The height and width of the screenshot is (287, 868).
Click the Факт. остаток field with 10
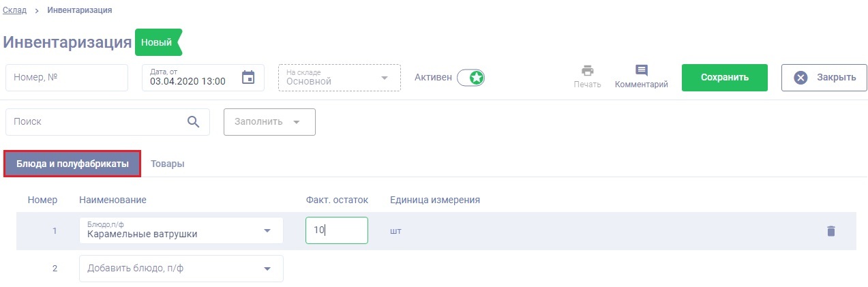336,230
